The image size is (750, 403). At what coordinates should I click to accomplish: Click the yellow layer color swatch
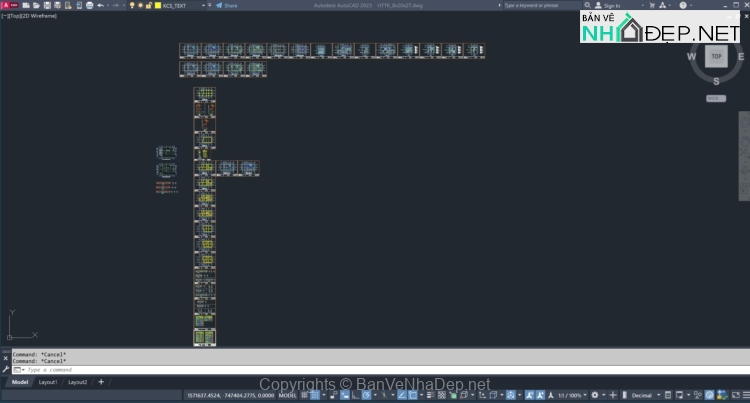[x=157, y=5]
